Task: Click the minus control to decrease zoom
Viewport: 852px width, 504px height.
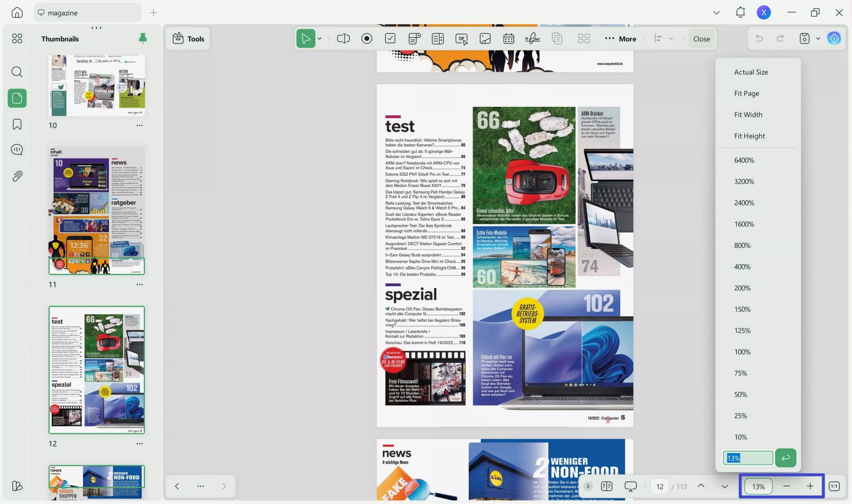Action: pos(786,486)
